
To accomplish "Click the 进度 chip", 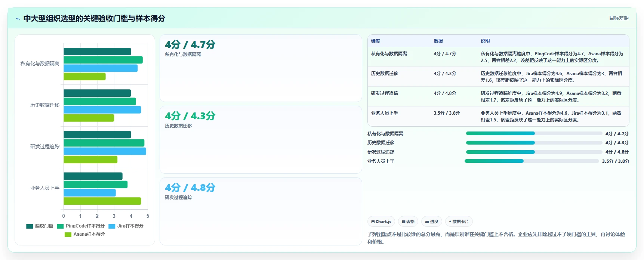I will [432, 222].
